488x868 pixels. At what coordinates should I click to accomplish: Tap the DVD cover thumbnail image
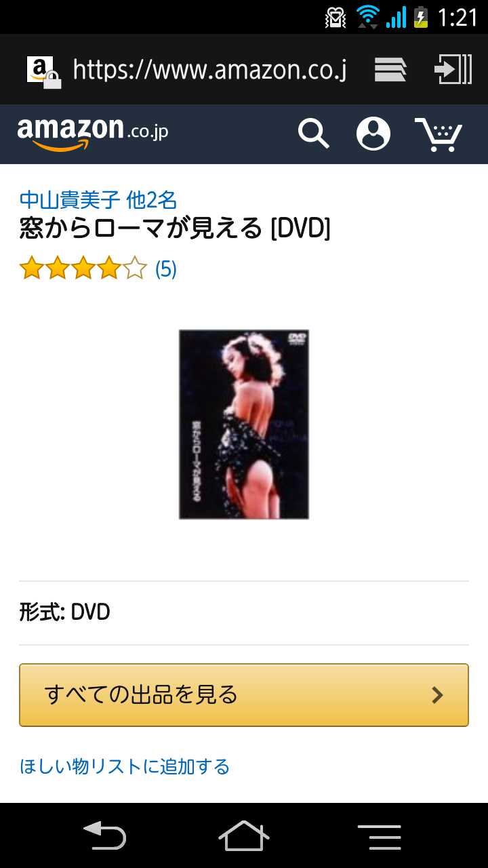(x=244, y=425)
